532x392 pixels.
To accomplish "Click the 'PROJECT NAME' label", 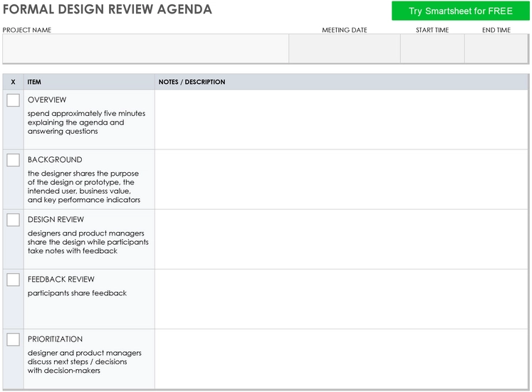I will 27,30.
